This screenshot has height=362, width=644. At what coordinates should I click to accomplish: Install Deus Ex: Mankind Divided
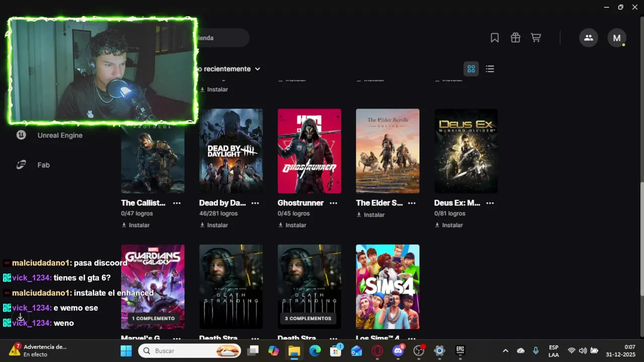(449, 225)
